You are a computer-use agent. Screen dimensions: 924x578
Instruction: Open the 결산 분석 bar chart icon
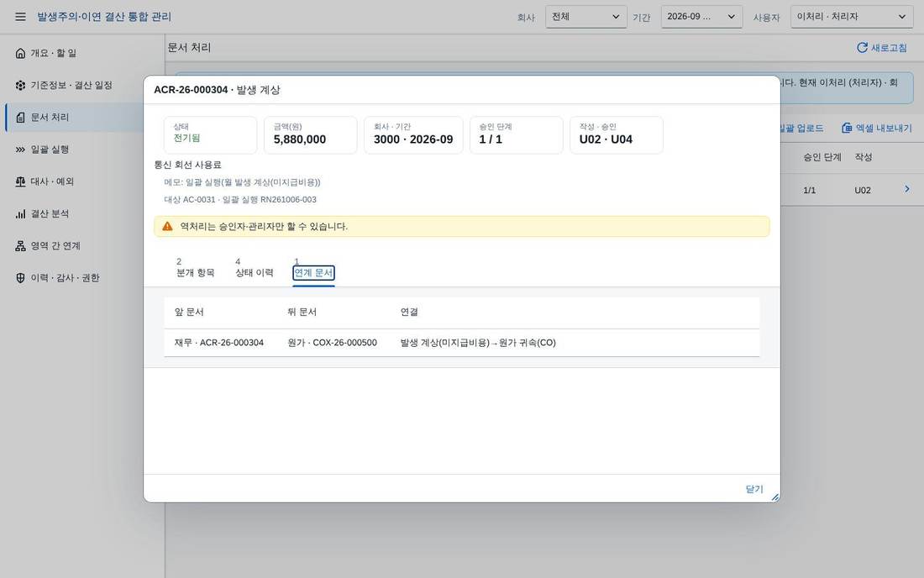tap(21, 214)
